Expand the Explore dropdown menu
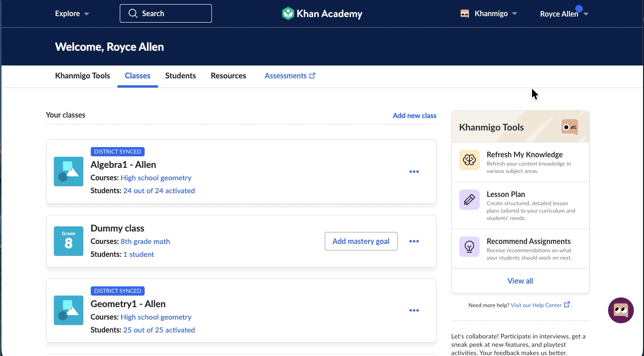 (72, 13)
